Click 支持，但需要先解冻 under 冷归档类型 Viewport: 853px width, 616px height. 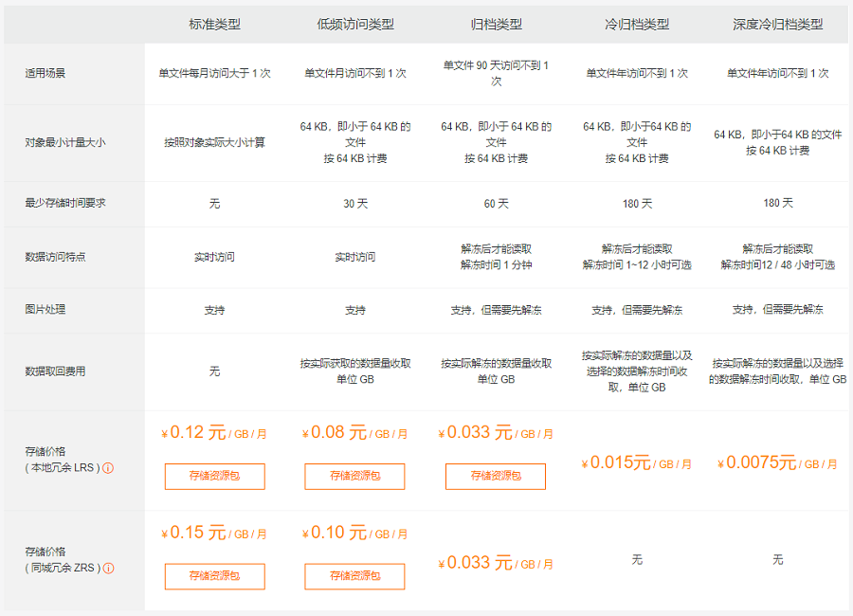point(637,310)
